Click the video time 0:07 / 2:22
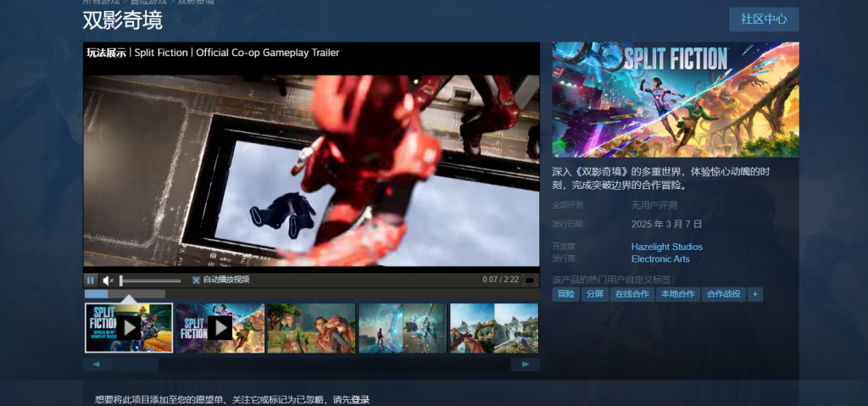The height and width of the screenshot is (406, 868). point(500,280)
